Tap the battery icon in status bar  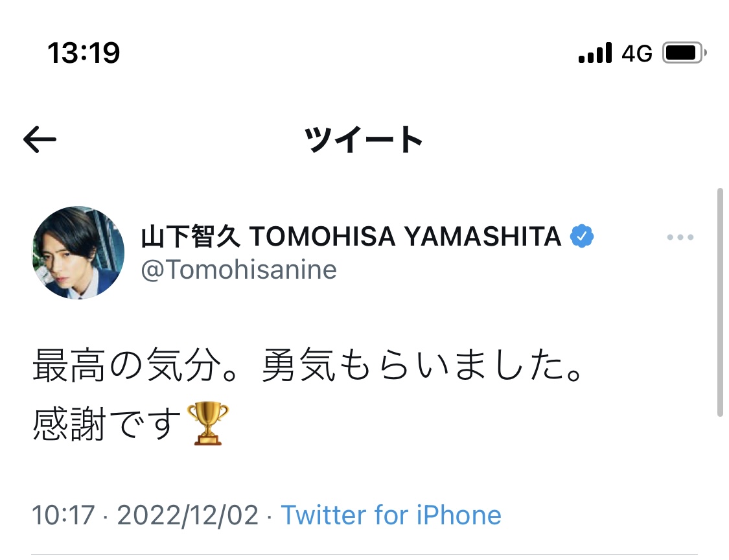coord(684,53)
